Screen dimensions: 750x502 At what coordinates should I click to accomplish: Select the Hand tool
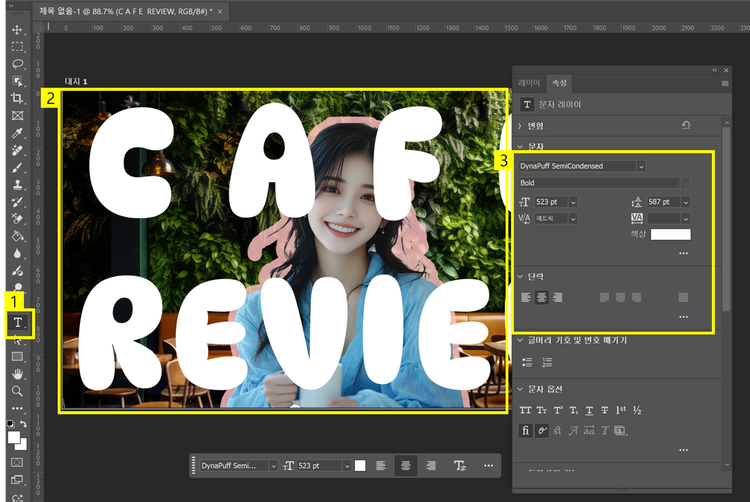click(x=17, y=373)
